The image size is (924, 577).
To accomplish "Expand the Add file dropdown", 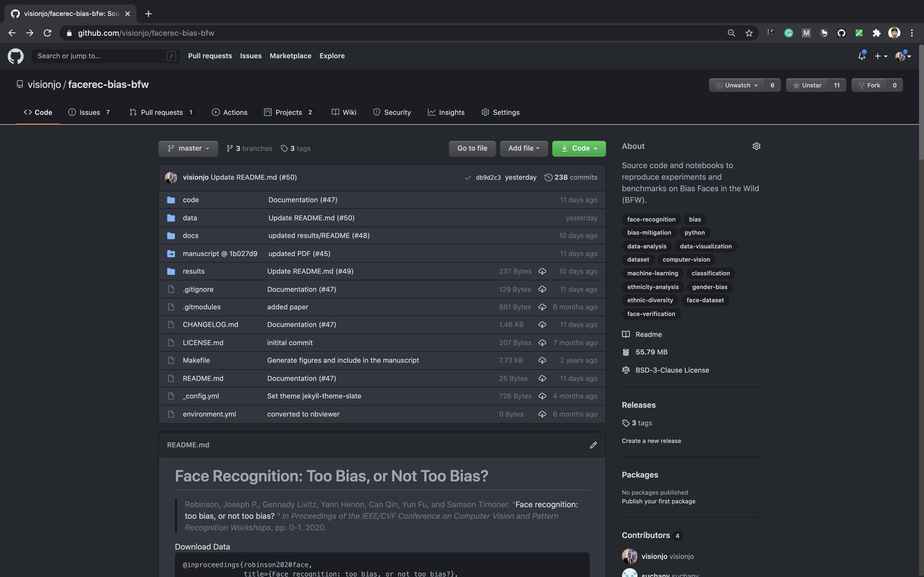I will [x=524, y=148].
